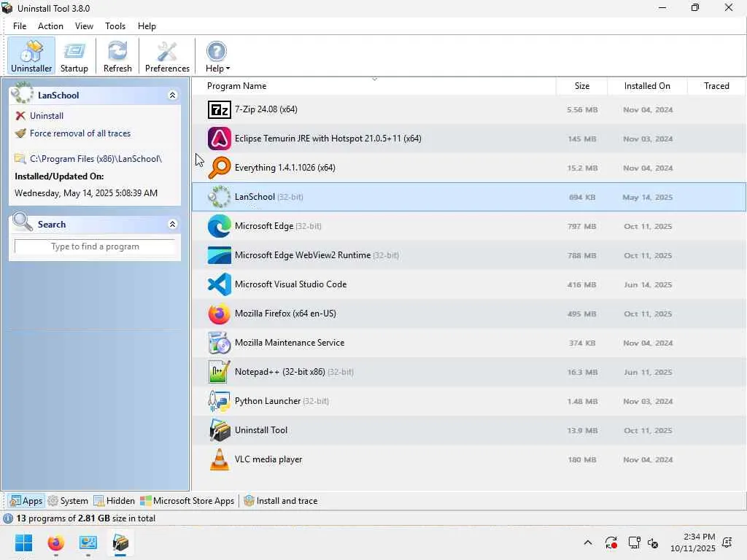Select the 7-Zip 24.08 (x64) row text

[266, 109]
